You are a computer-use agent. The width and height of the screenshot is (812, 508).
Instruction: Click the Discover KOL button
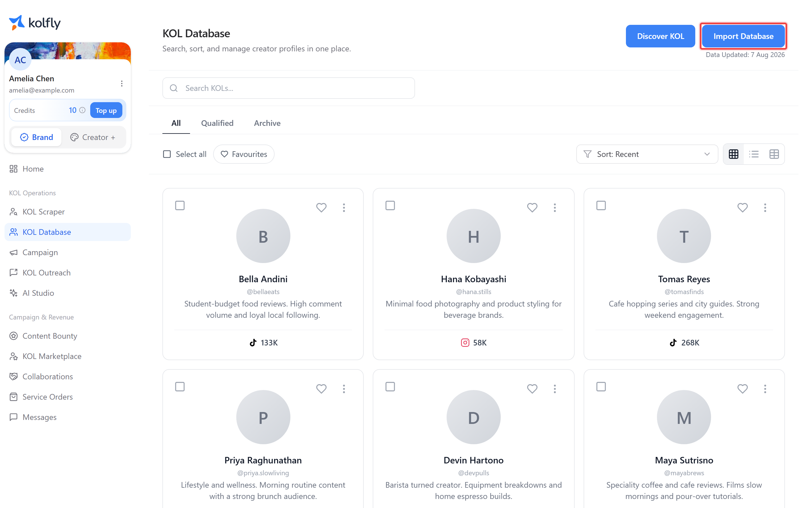click(x=660, y=36)
